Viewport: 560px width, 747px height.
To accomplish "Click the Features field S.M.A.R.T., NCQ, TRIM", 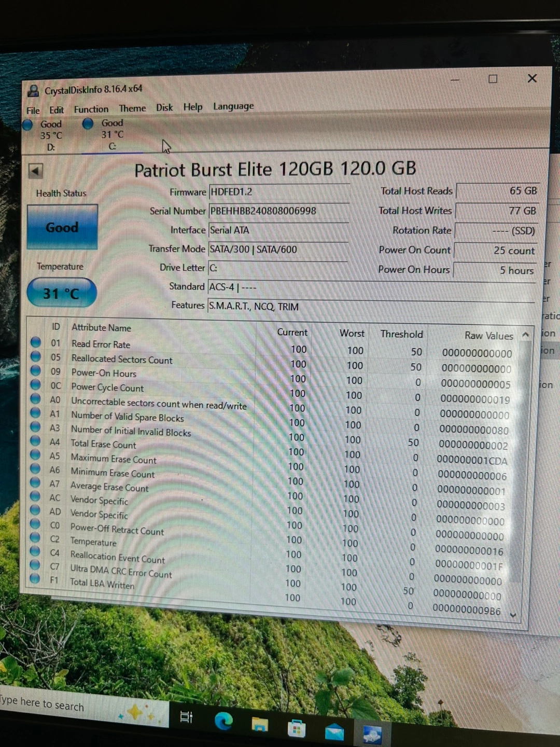I will pyautogui.click(x=371, y=307).
